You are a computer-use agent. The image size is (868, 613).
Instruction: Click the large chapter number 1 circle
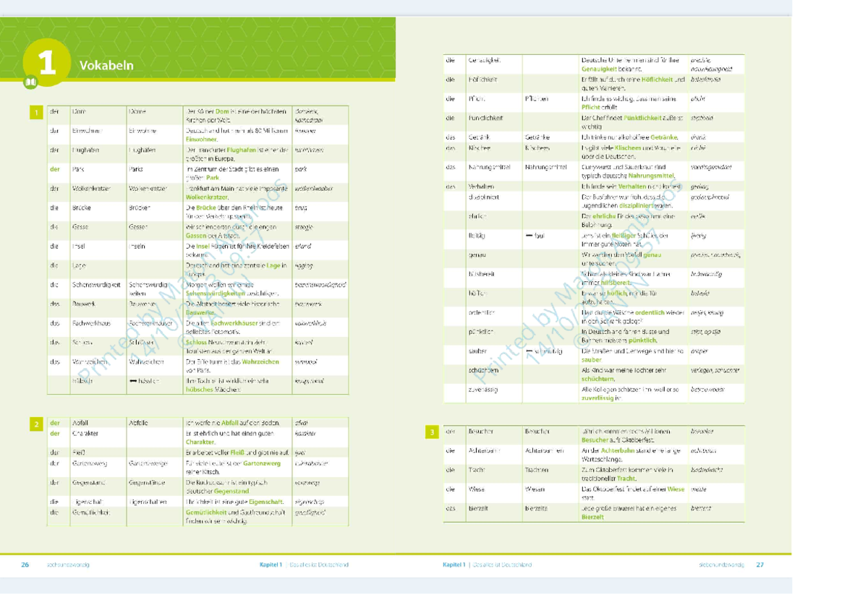pyautogui.click(x=47, y=64)
